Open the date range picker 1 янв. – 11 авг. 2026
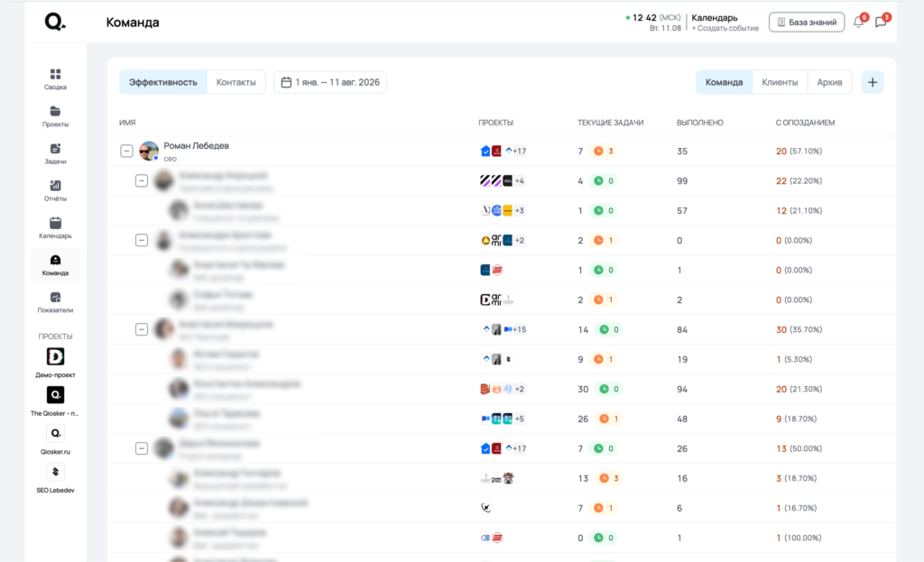This screenshot has width=924, height=562. pyautogui.click(x=330, y=82)
